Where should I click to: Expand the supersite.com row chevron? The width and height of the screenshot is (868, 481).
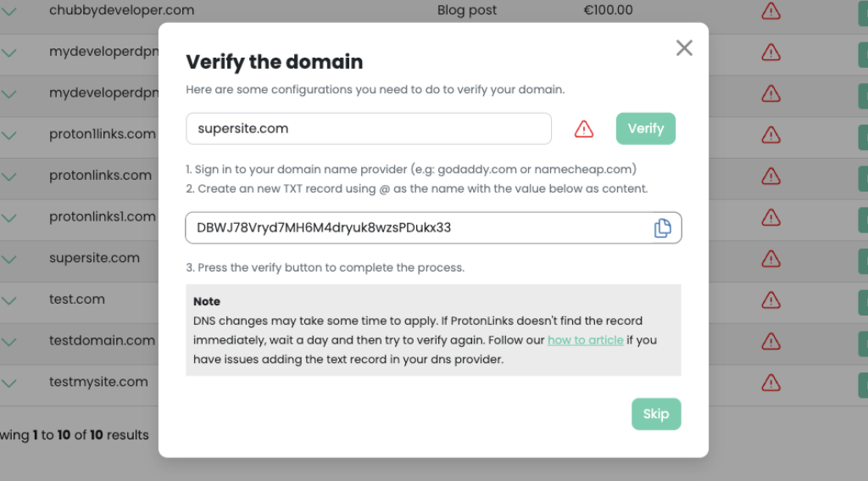8,260
